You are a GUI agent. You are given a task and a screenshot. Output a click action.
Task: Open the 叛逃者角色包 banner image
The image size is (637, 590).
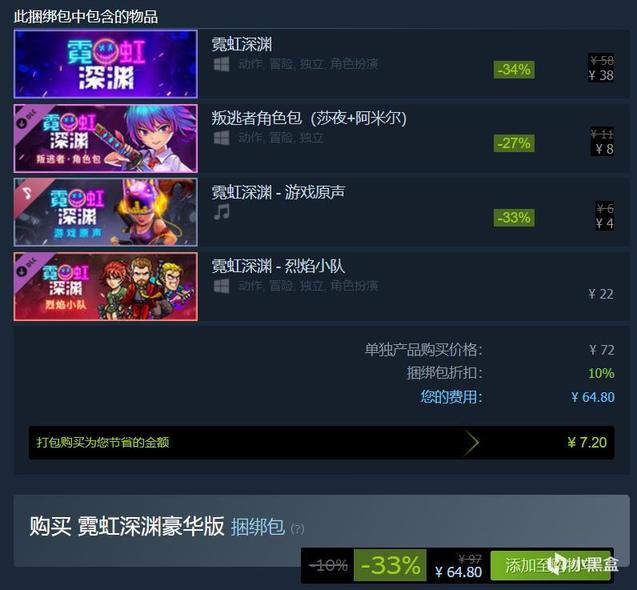click(106, 138)
